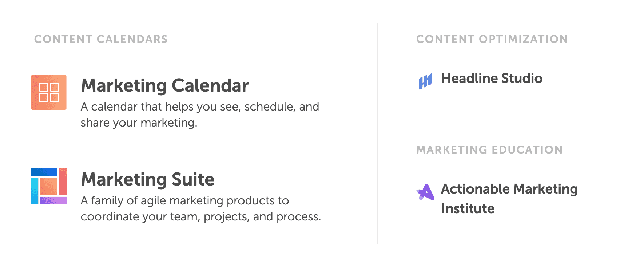Select the Marketing Suite colorful layout icon

(x=49, y=186)
